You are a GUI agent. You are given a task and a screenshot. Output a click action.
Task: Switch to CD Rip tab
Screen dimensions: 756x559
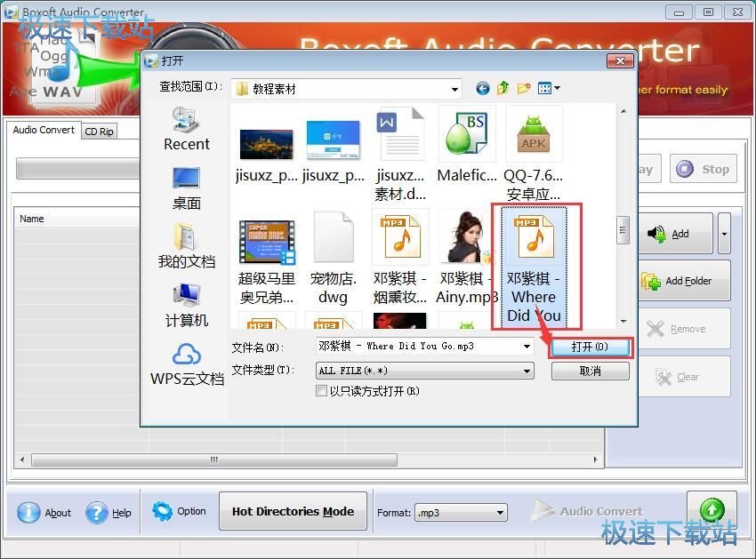click(99, 132)
